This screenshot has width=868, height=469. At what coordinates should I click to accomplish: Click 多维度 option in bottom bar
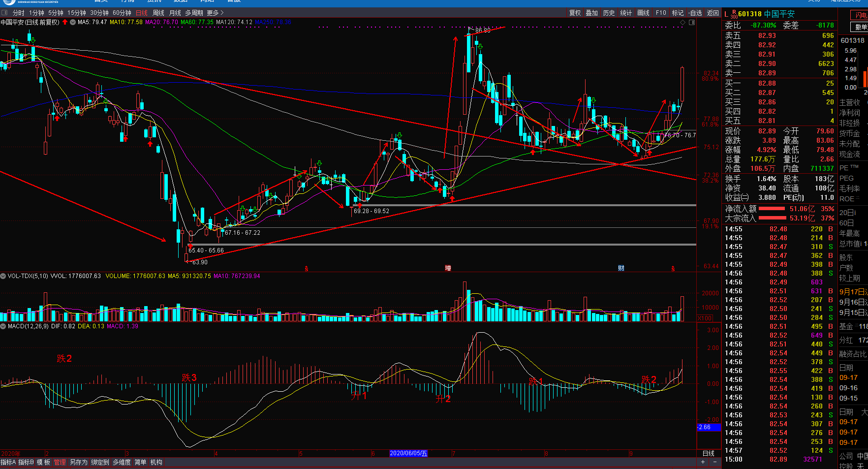tap(122, 462)
